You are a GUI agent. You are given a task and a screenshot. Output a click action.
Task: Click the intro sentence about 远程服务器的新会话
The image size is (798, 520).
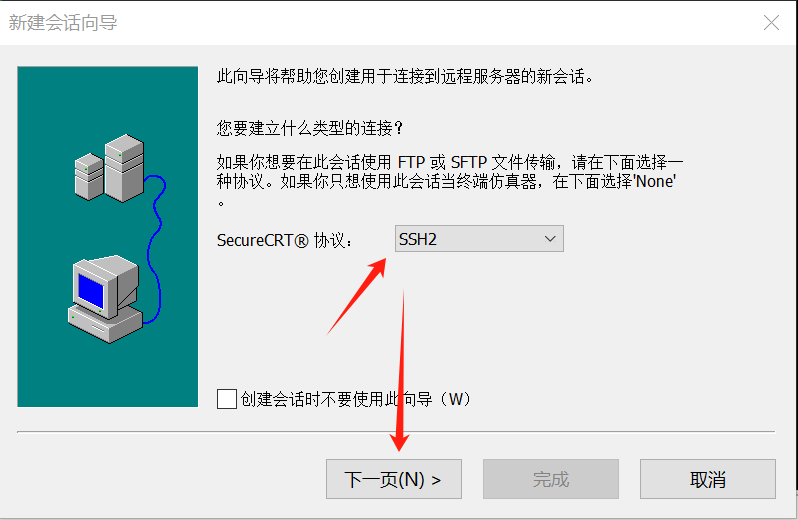405,76
